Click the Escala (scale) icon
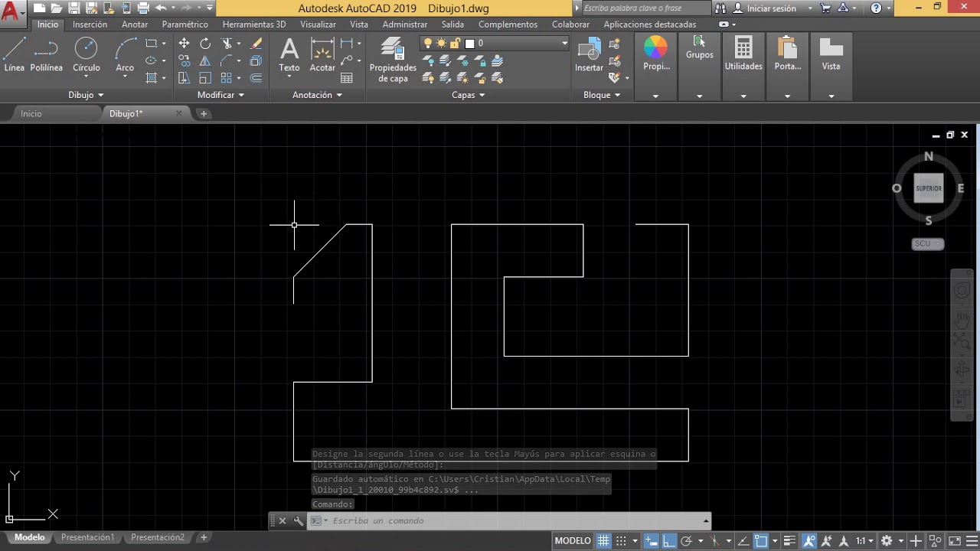 pyautogui.click(x=205, y=77)
